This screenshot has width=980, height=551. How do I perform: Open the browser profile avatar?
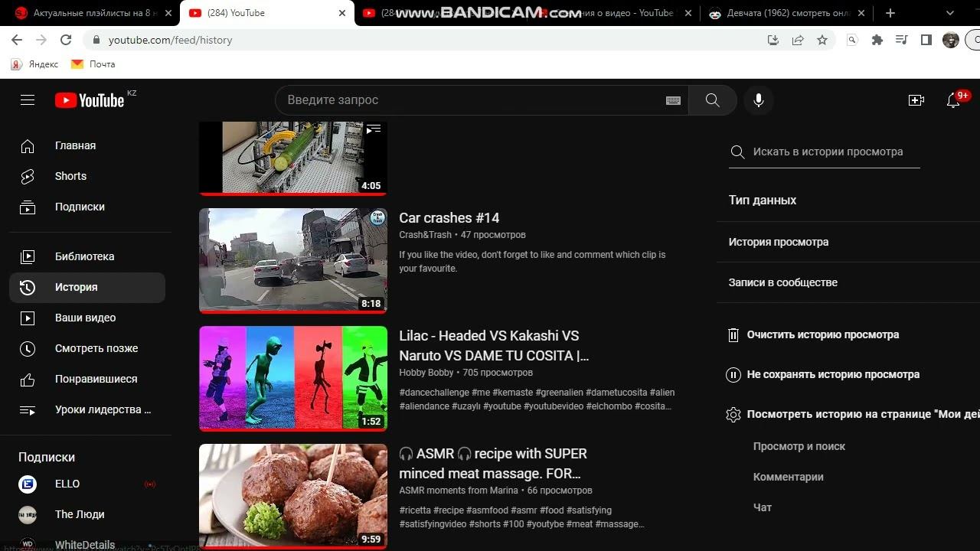951,40
